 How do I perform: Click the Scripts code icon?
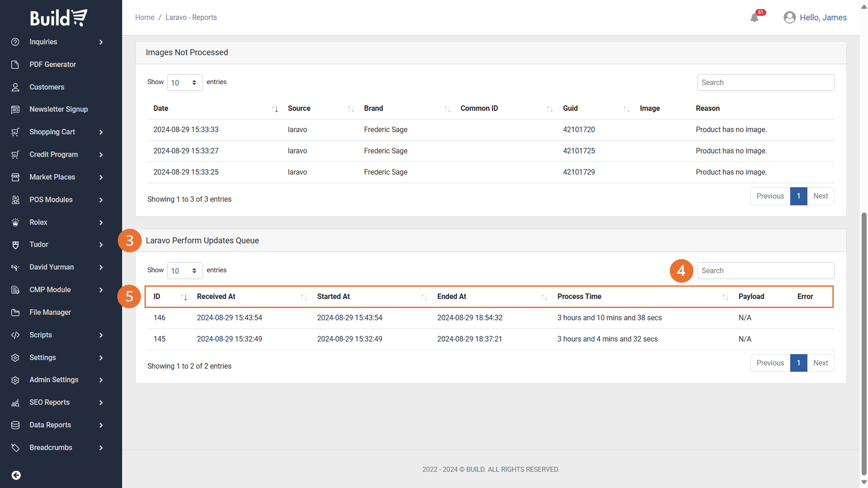pyautogui.click(x=16, y=335)
